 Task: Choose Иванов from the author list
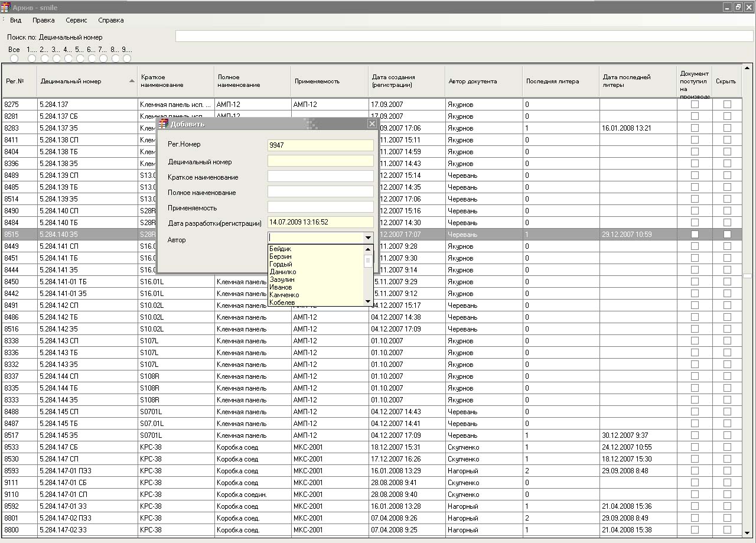281,287
